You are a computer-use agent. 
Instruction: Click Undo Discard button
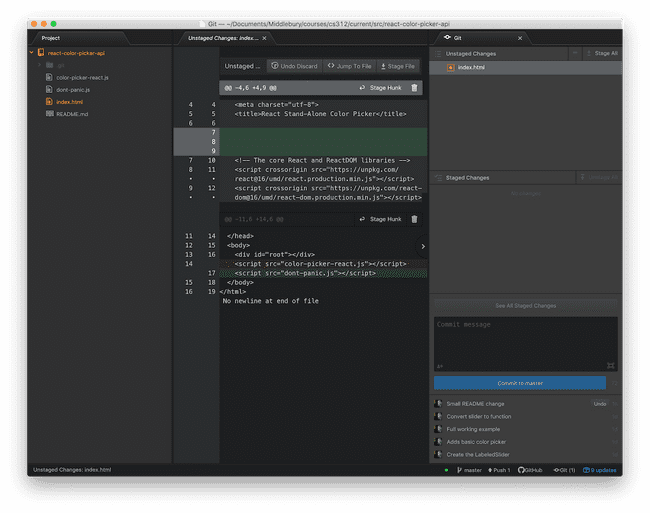tap(294, 66)
